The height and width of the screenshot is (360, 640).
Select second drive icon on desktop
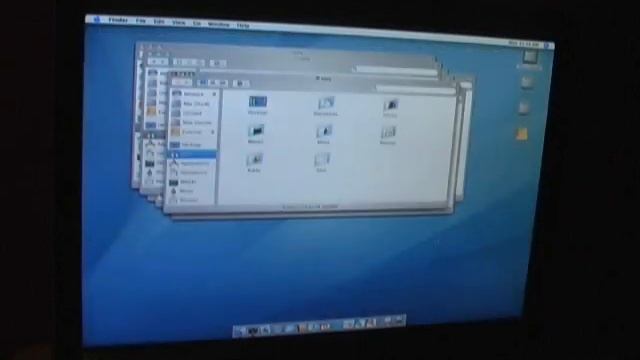pyautogui.click(x=527, y=83)
